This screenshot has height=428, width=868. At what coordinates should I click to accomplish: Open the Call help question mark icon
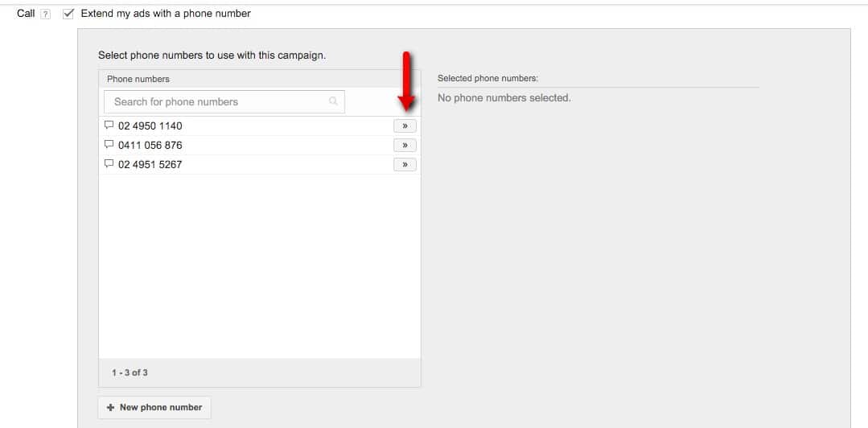click(45, 14)
